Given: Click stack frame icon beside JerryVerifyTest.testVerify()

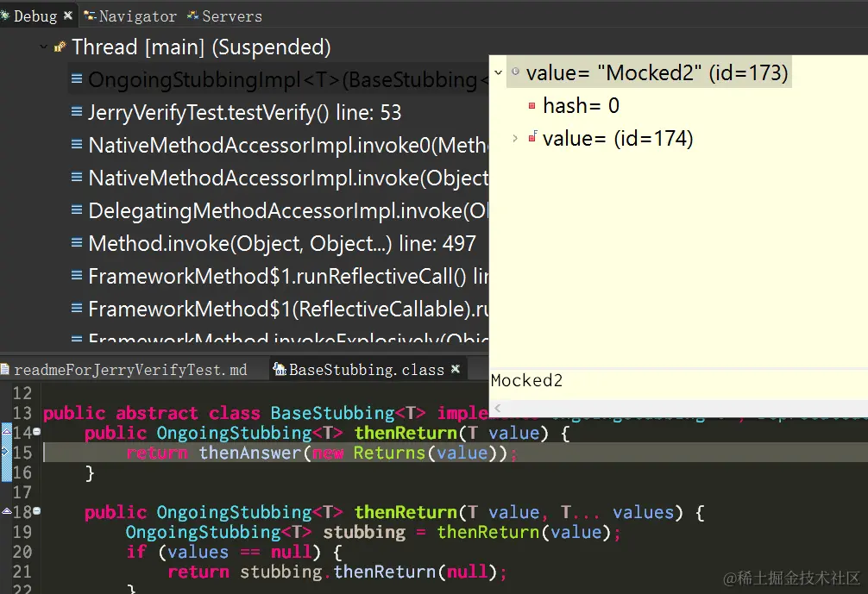Looking at the screenshot, I should pos(77,112).
